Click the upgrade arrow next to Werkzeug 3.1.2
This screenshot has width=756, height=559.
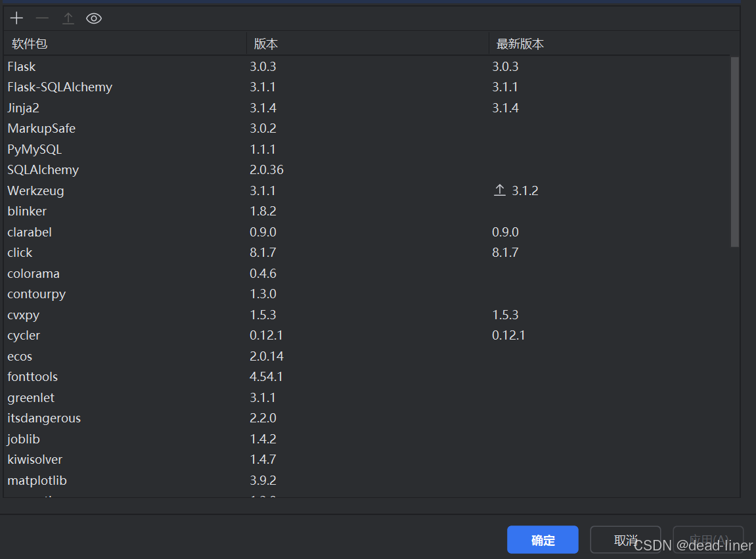pyautogui.click(x=499, y=190)
